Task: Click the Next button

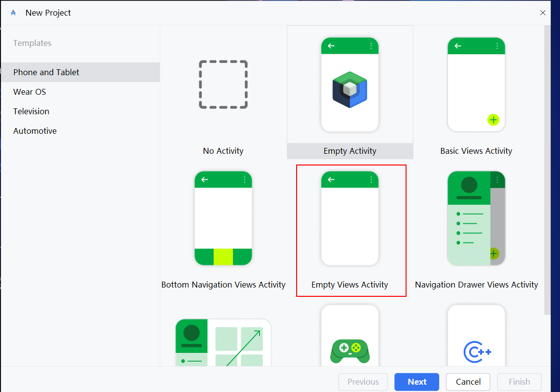Action: pyautogui.click(x=417, y=382)
